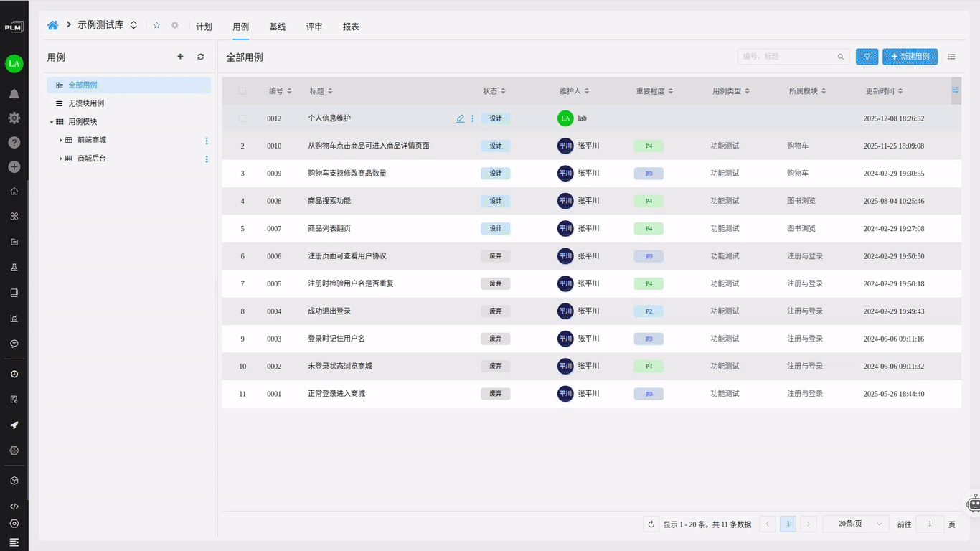Click the help question-mark icon in sidebar
The image size is (980, 551).
[x=14, y=142]
